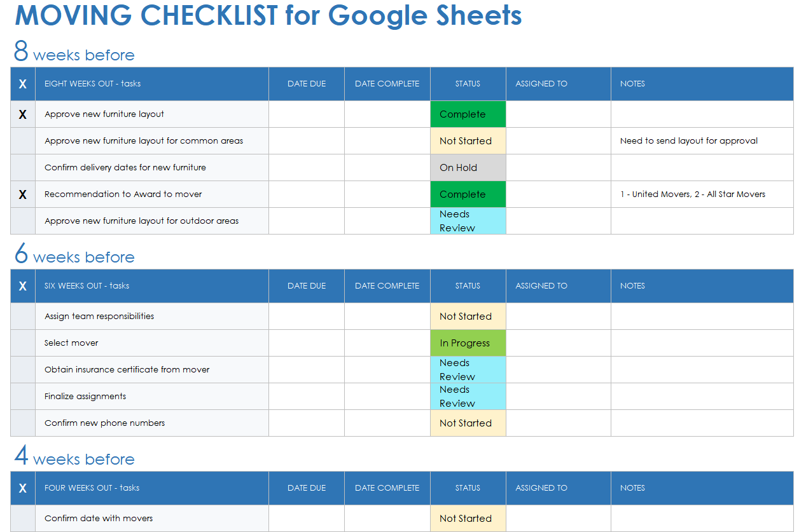Mark Confirm date with movers checkbox
799x532 pixels.
[23, 519]
